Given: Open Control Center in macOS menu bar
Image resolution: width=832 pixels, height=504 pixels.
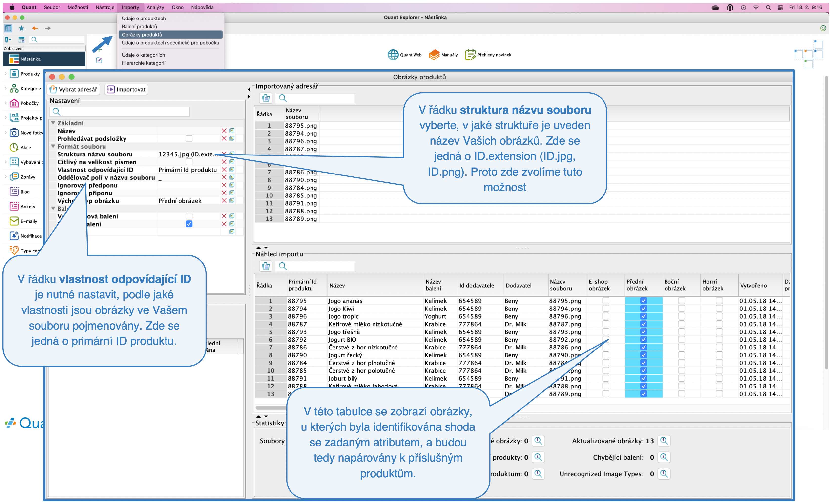Looking at the screenshot, I should pyautogui.click(x=780, y=7).
